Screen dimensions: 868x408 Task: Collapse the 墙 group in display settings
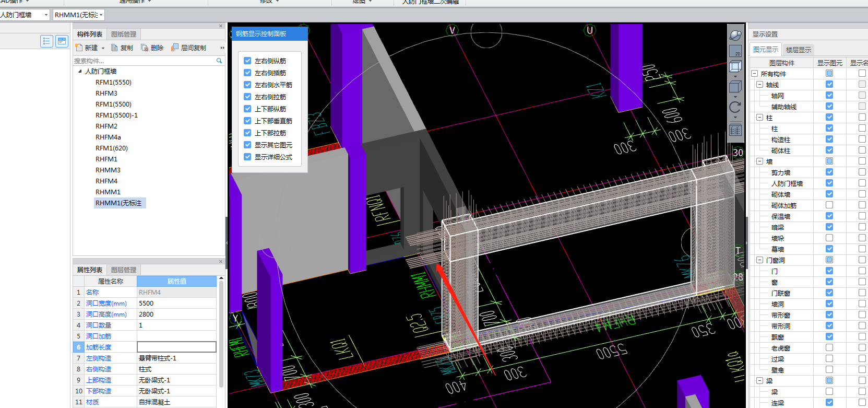(x=760, y=161)
